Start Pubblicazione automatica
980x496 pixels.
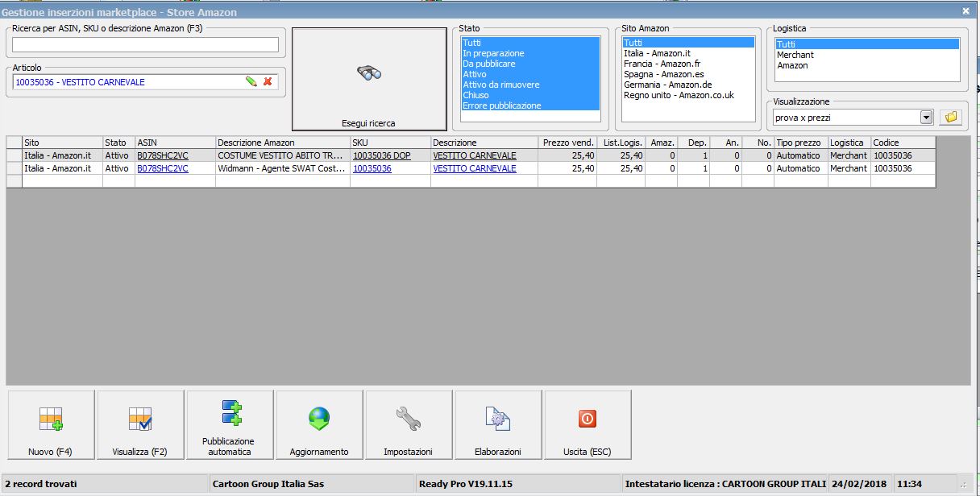click(x=228, y=425)
